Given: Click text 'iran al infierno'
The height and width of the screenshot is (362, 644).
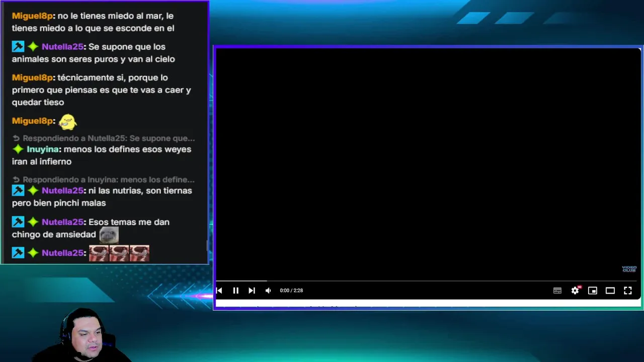Looking at the screenshot, I should 42,162.
